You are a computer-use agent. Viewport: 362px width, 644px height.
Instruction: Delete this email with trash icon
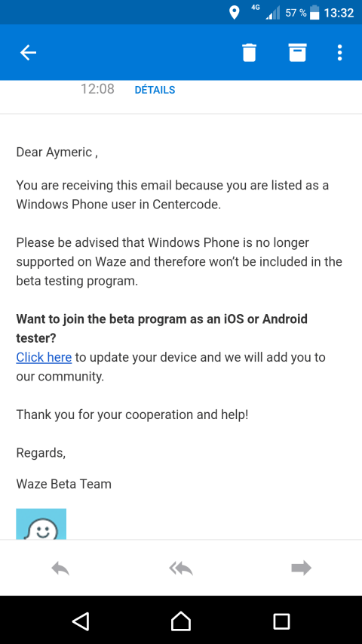point(250,53)
